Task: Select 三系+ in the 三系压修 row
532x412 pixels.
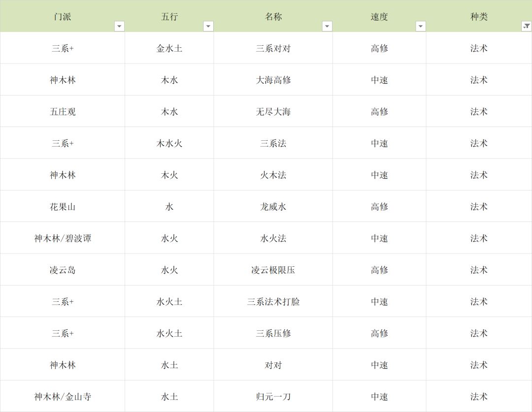Action: pyautogui.click(x=63, y=333)
